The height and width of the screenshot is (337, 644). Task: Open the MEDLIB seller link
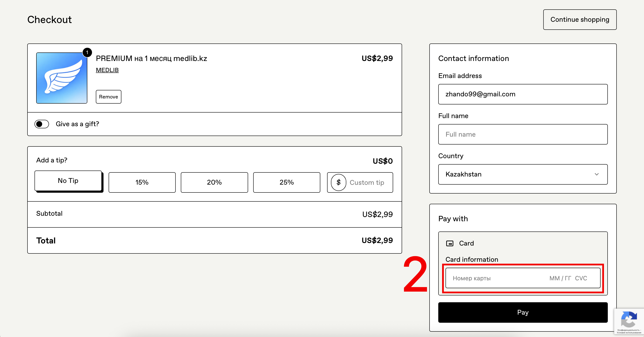point(107,70)
